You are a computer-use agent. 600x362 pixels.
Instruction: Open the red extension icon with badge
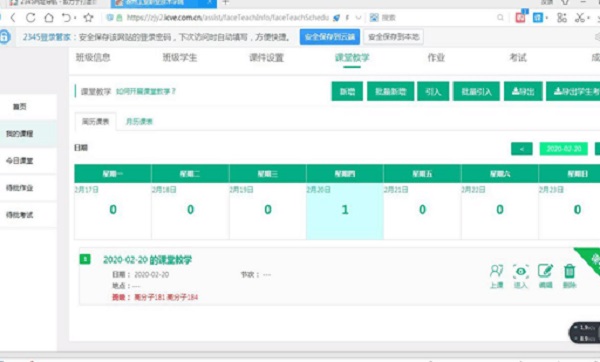tap(521, 17)
